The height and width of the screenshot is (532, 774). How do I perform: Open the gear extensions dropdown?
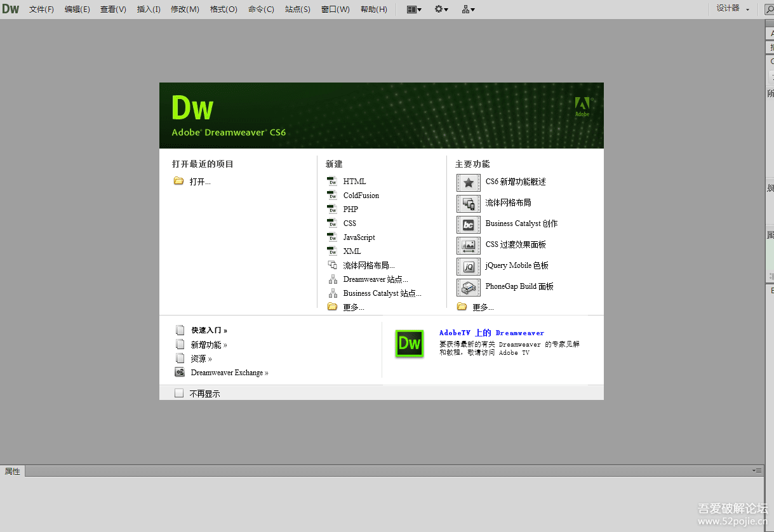tap(441, 10)
